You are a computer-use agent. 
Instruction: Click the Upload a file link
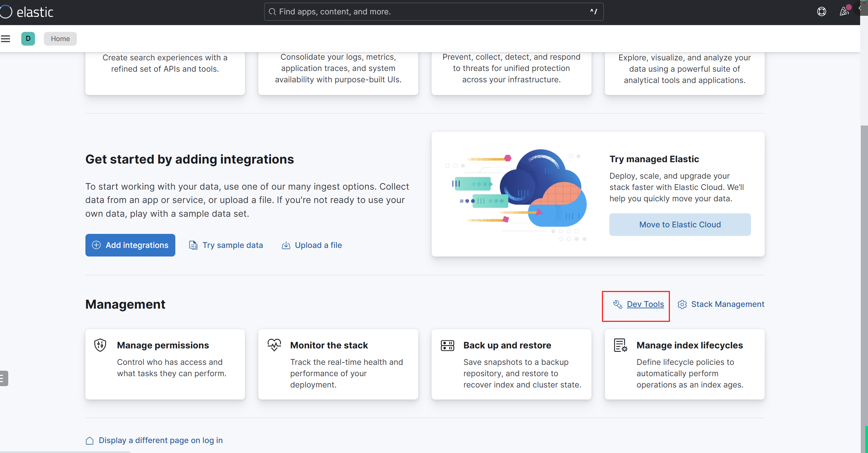[x=312, y=245]
